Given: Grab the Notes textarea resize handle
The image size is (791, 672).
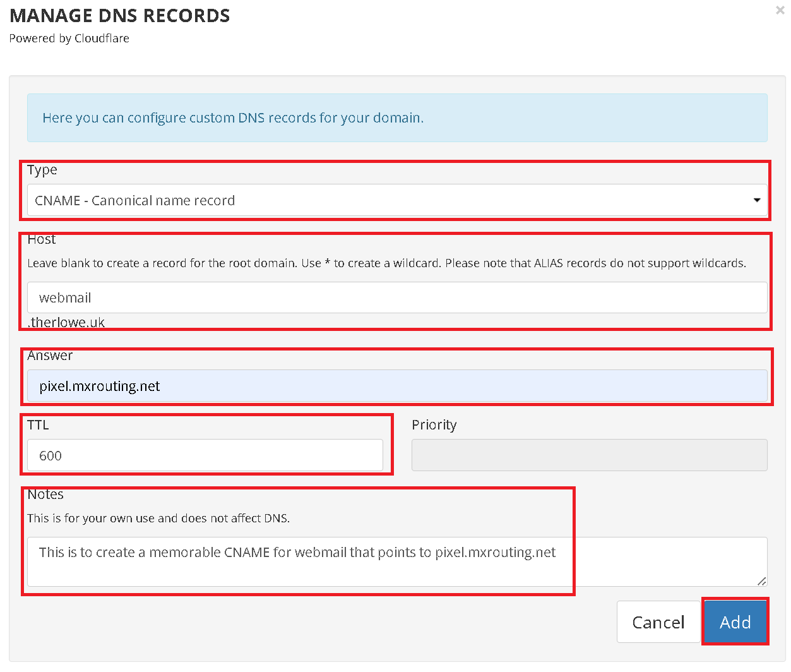Looking at the screenshot, I should (x=762, y=581).
